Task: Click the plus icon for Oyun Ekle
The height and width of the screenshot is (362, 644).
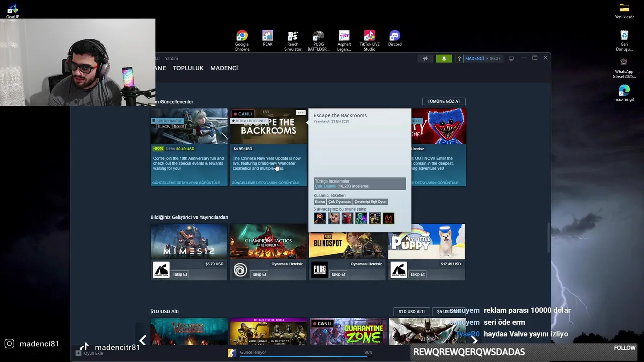Action: (x=78, y=353)
